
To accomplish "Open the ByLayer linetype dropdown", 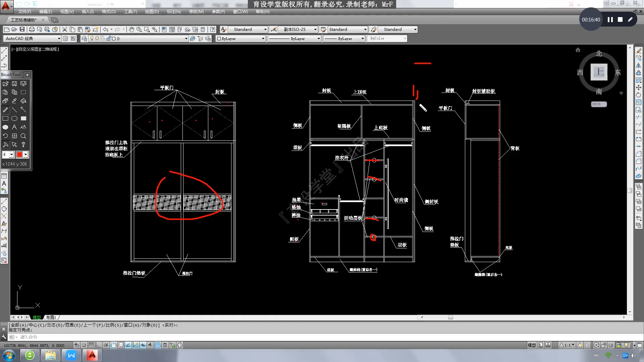I will 294,39.
